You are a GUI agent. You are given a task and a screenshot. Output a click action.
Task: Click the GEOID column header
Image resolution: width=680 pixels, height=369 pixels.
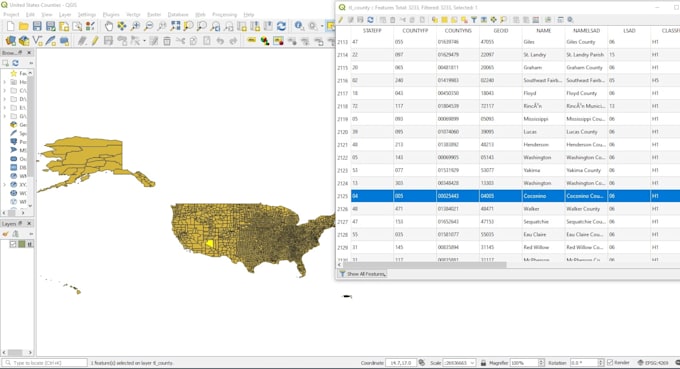[x=500, y=31]
